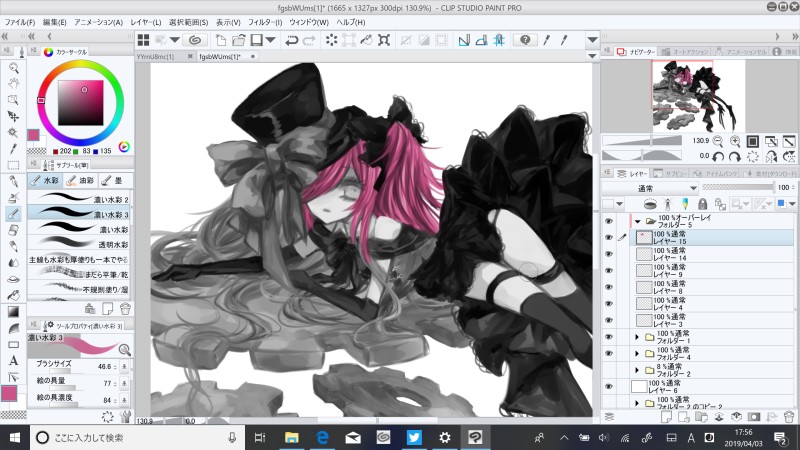Screen dimensions: 800x450
Task: Select the まだら平筆/乾 brush
Action: click(79, 274)
